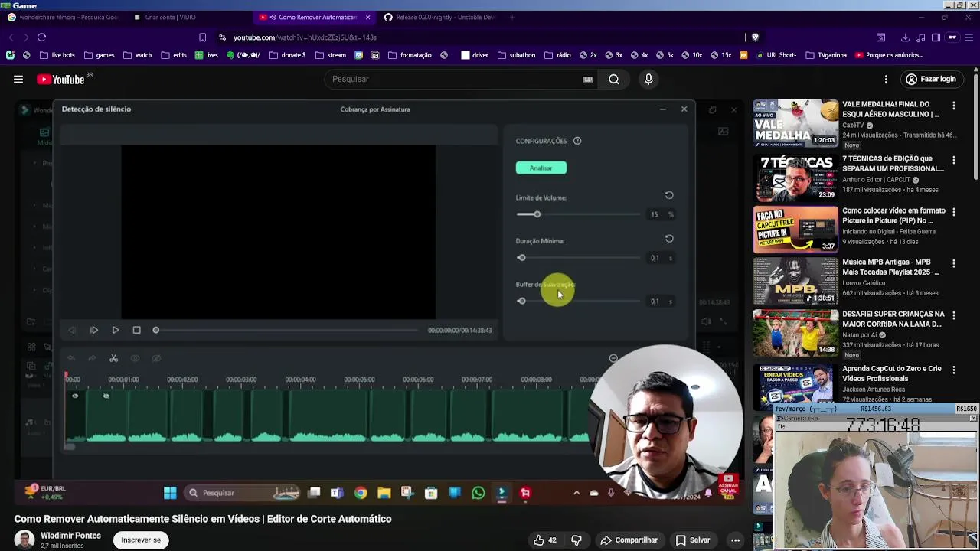The image size is (980, 551).
Task: Close the Como Remover Automaticamente tab
Action: (x=367, y=17)
